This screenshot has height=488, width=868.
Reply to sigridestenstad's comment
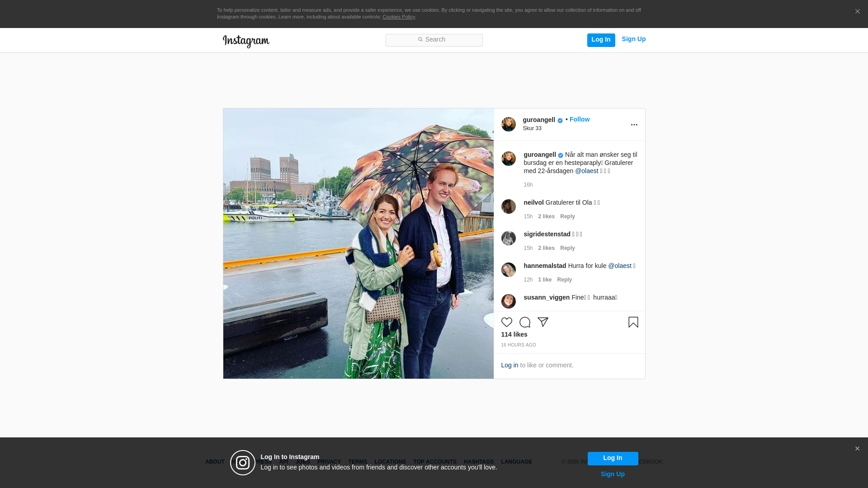(567, 248)
